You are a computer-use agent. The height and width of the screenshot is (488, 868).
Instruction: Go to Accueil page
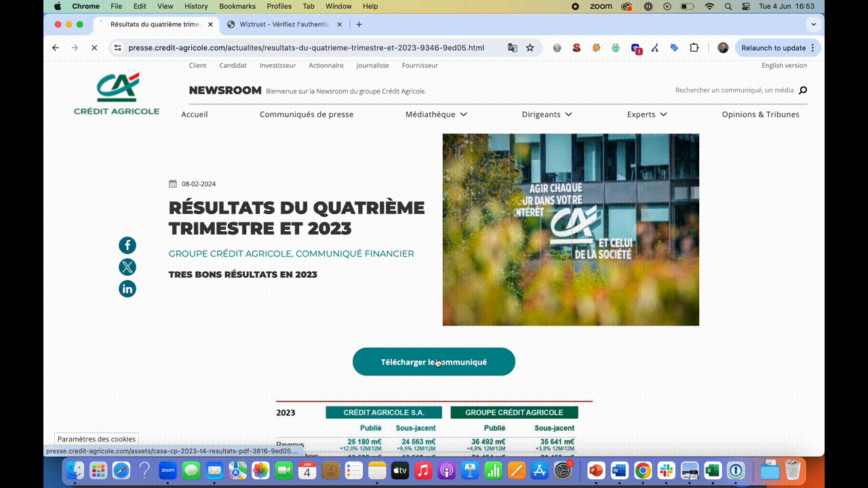pyautogui.click(x=195, y=115)
